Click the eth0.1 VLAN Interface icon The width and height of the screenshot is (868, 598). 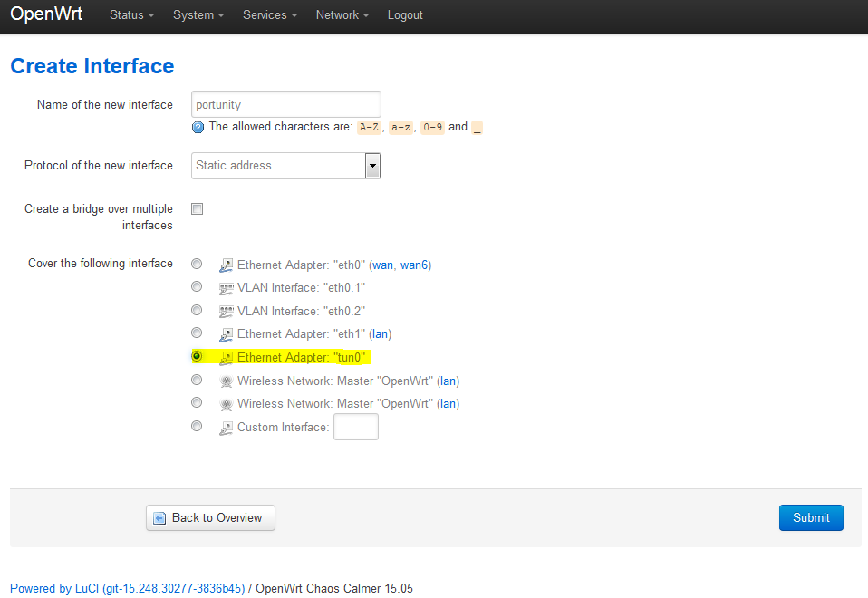click(x=227, y=288)
